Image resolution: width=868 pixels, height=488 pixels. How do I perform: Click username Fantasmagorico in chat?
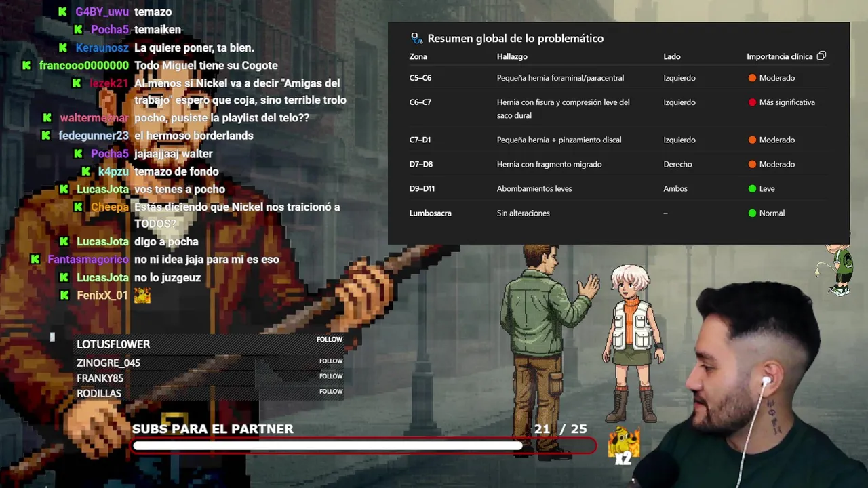(x=88, y=259)
